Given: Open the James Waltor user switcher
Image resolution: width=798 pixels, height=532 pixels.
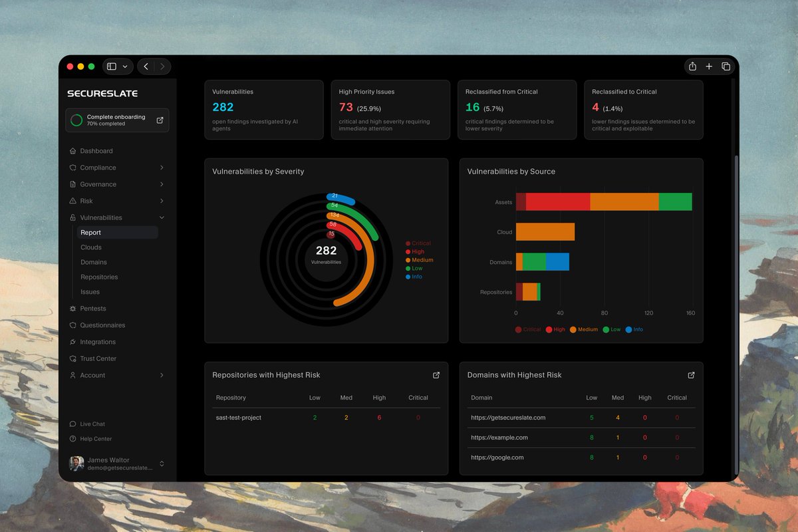Looking at the screenshot, I should (x=162, y=464).
